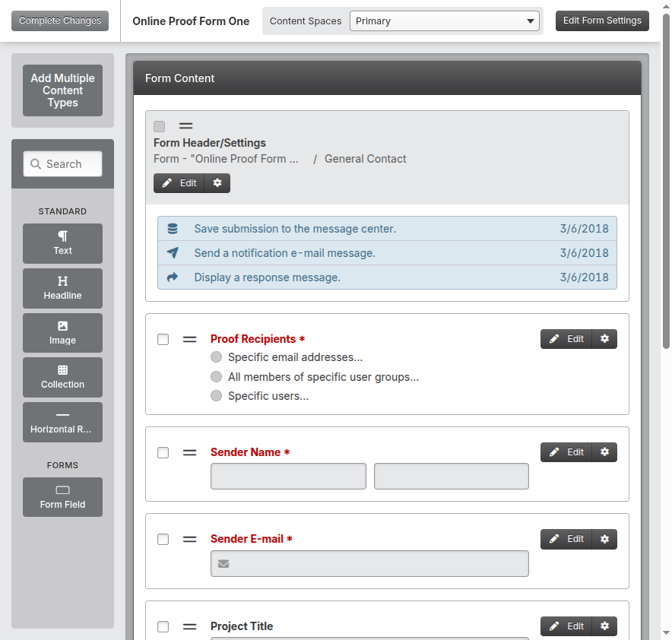This screenshot has height=640, width=672.
Task: Click the 3/6/2018 date on save submission row
Action: 584,229
